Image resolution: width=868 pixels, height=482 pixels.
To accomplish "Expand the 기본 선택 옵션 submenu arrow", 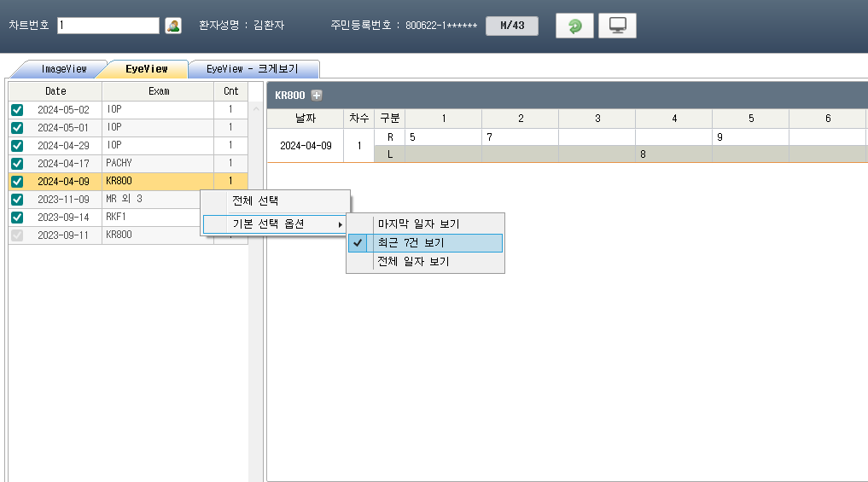I will (x=341, y=224).
